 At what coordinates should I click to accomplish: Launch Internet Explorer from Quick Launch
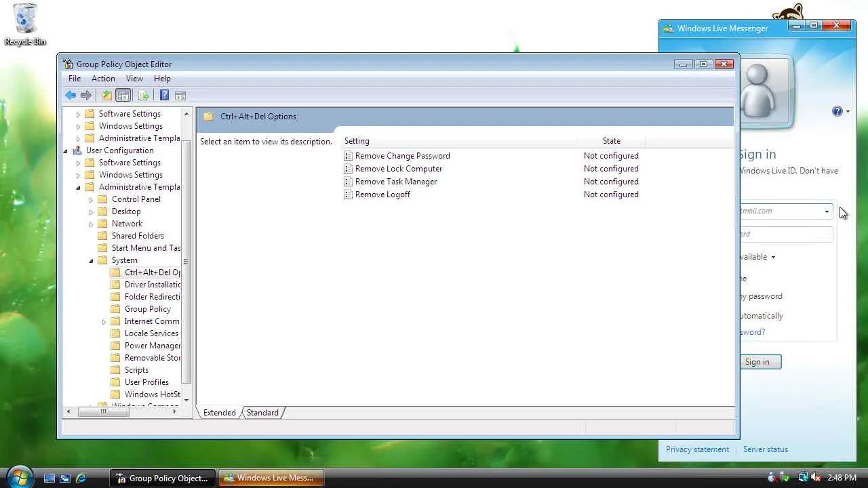(x=81, y=478)
